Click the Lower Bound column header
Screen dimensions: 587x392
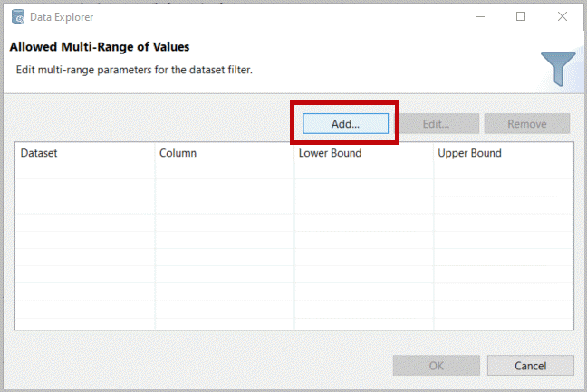point(330,153)
